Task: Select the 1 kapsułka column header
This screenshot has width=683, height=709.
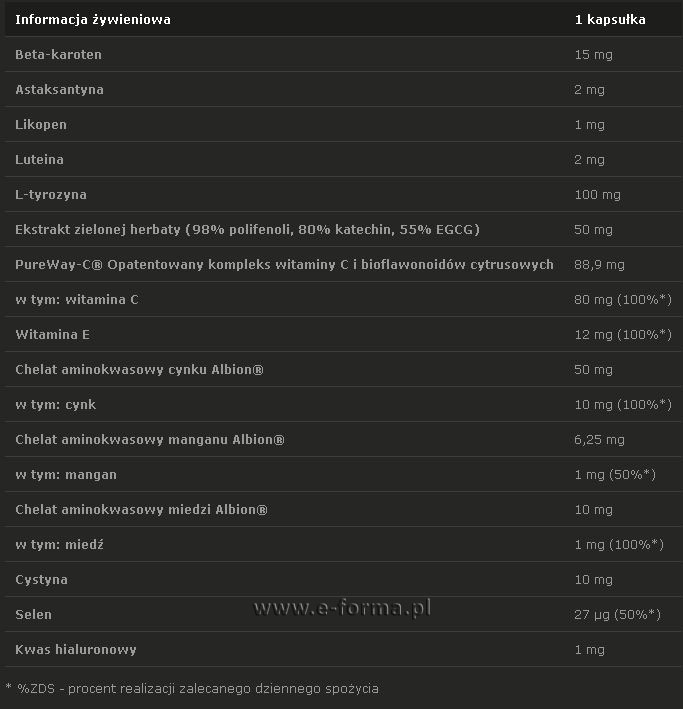Action: pos(610,20)
